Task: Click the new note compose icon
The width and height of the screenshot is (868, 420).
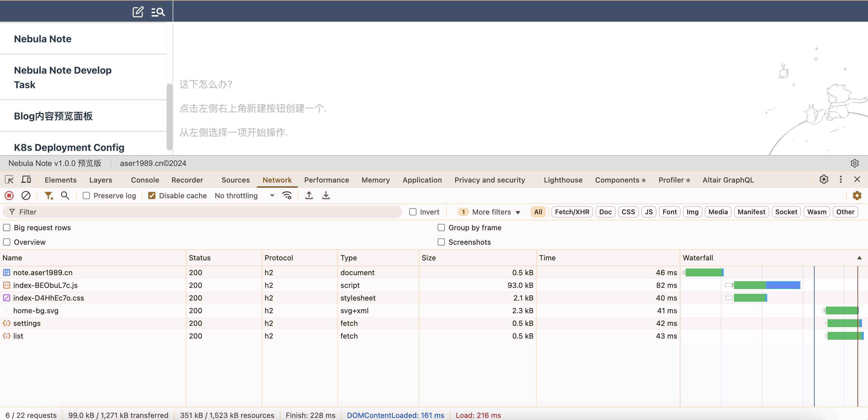Action: (x=138, y=12)
